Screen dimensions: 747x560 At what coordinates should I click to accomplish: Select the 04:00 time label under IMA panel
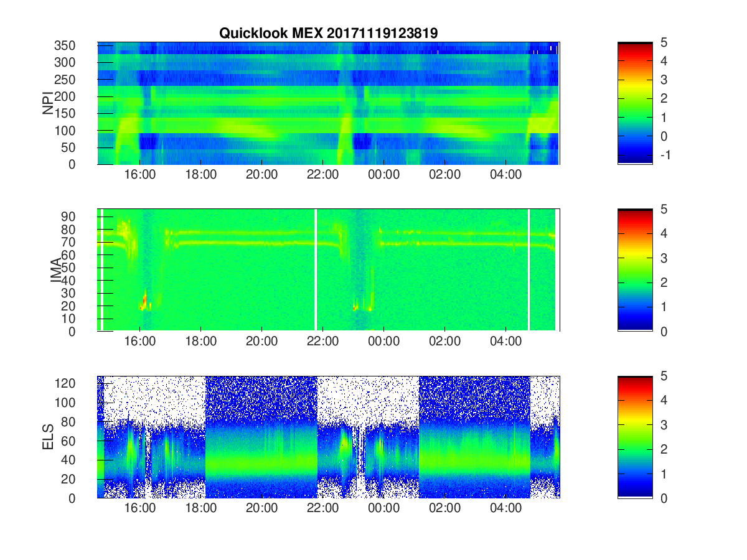tap(506, 342)
